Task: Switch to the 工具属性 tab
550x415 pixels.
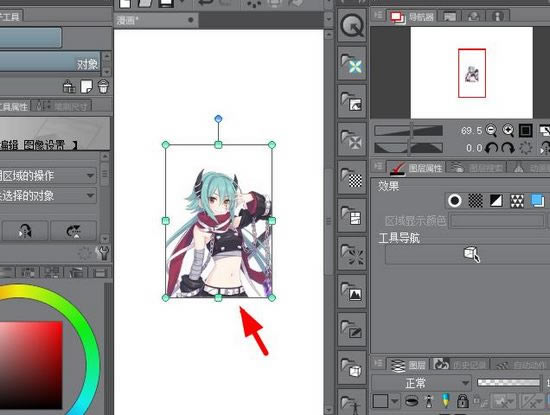Action: tap(14, 106)
